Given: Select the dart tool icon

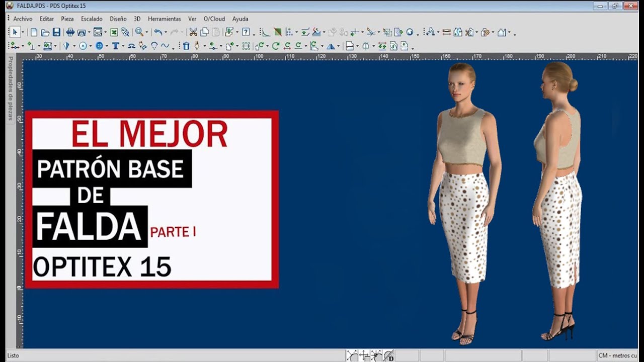Looking at the screenshot, I should coord(66,46).
